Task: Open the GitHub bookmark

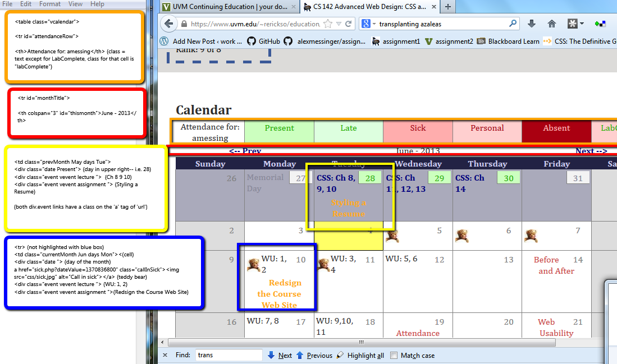Action: pos(263,41)
